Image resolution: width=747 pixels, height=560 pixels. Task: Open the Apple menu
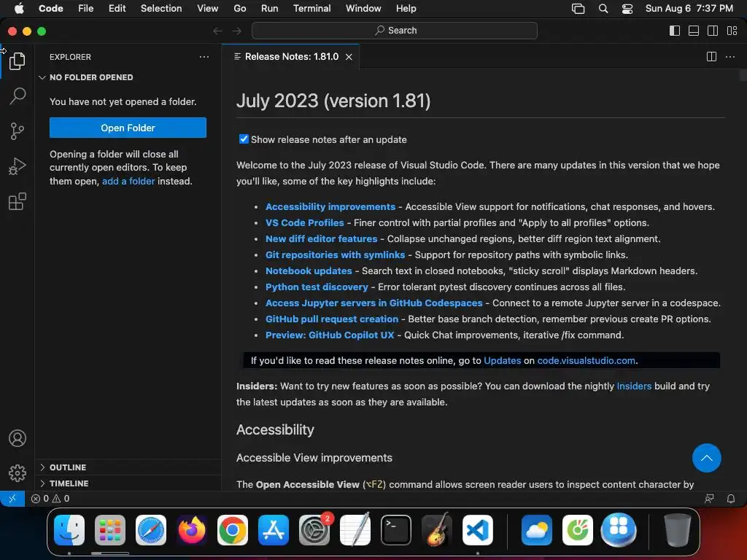point(19,9)
